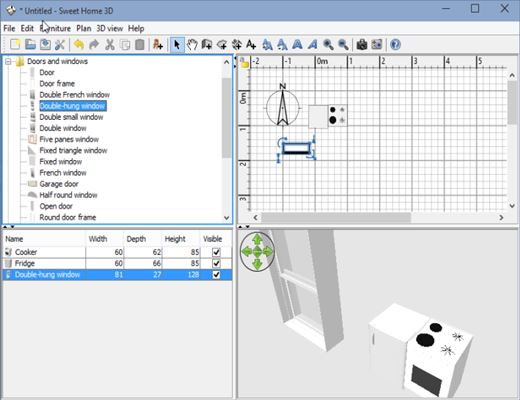Cut the selected item with scissors icon
This screenshot has width=520, height=400.
pyautogui.click(x=110, y=44)
